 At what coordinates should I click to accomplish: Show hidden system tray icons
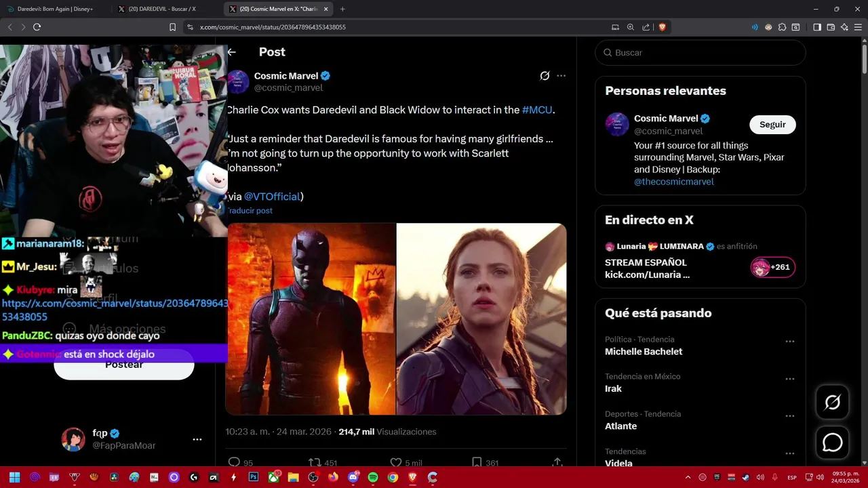click(x=688, y=477)
